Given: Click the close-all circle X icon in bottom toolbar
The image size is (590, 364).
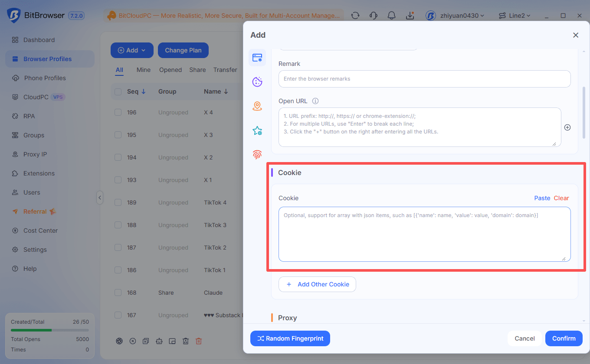Looking at the screenshot, I should click(133, 341).
